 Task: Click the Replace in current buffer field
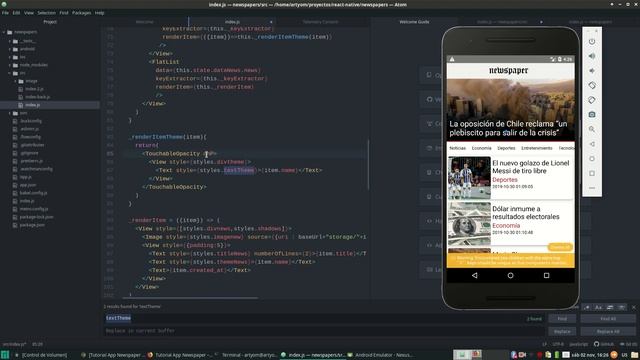pos(324,331)
